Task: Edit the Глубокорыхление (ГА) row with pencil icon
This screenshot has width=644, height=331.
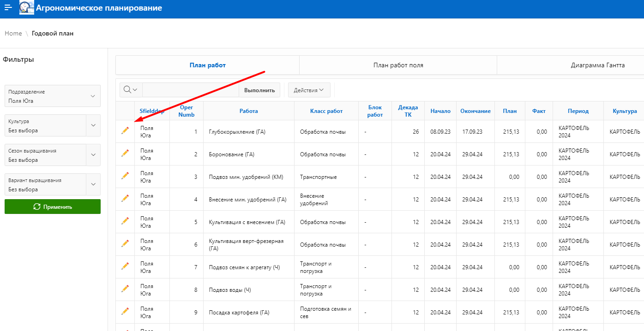Action: (x=125, y=131)
